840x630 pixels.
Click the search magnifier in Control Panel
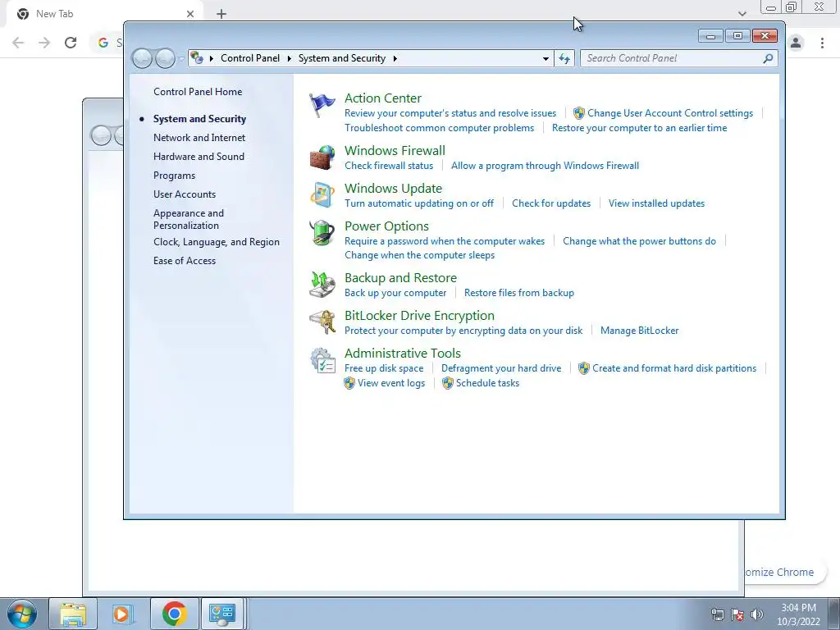click(768, 58)
